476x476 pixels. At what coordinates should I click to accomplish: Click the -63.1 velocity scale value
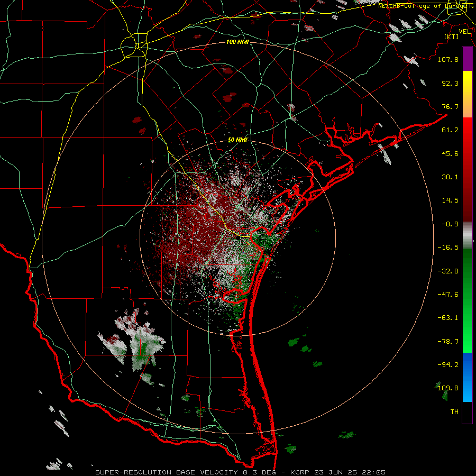tap(448, 318)
